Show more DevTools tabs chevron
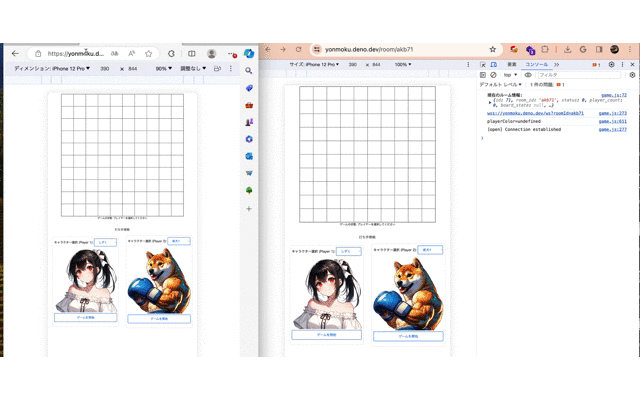The height and width of the screenshot is (400, 640). (x=556, y=64)
